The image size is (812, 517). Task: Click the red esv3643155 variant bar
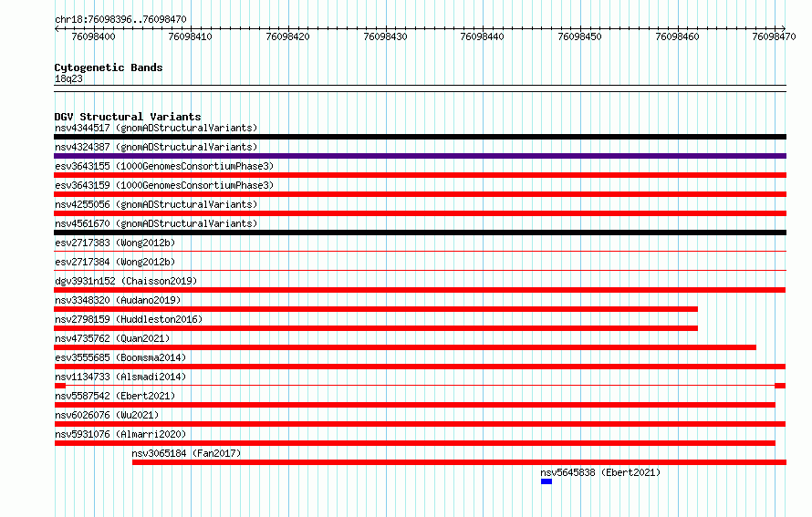(420, 175)
